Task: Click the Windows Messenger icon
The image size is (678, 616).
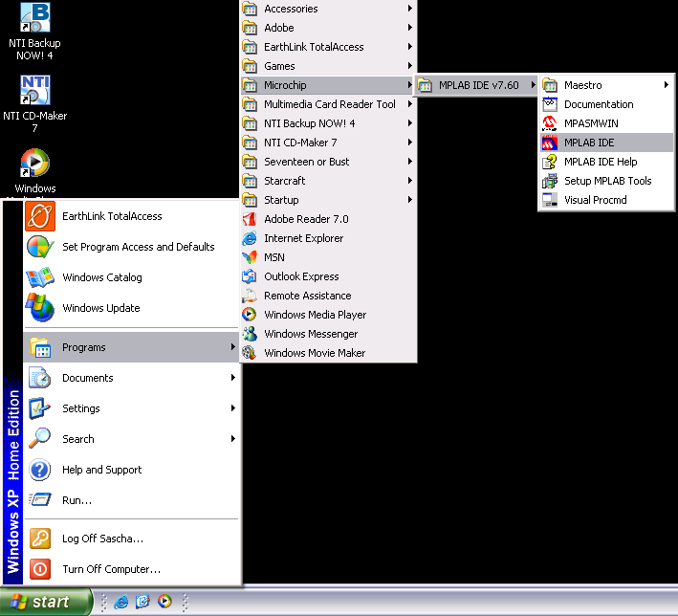Action: 250,334
